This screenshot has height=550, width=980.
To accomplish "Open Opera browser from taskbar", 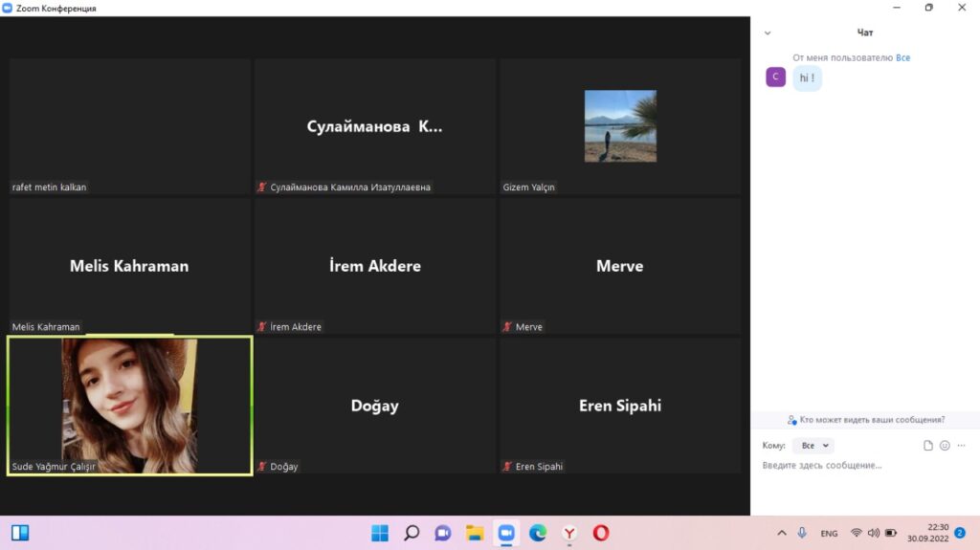I will point(601,533).
